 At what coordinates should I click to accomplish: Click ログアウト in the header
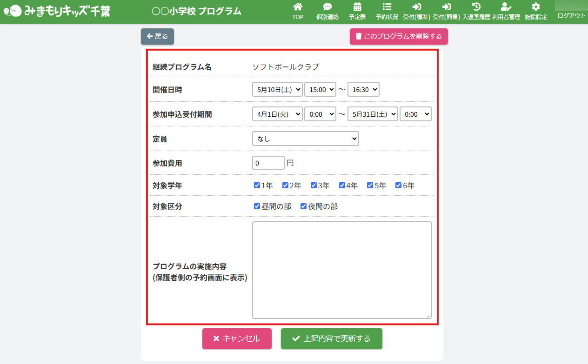coord(571,16)
